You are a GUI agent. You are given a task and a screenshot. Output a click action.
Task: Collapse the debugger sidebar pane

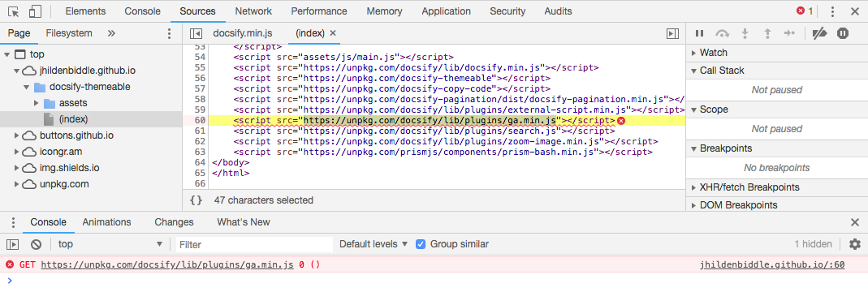point(672,34)
